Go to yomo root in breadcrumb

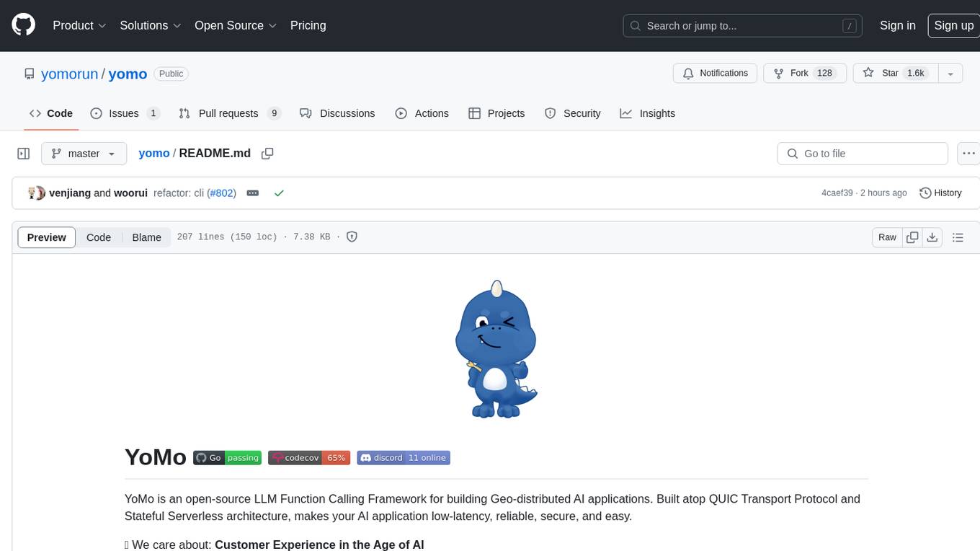tap(153, 153)
